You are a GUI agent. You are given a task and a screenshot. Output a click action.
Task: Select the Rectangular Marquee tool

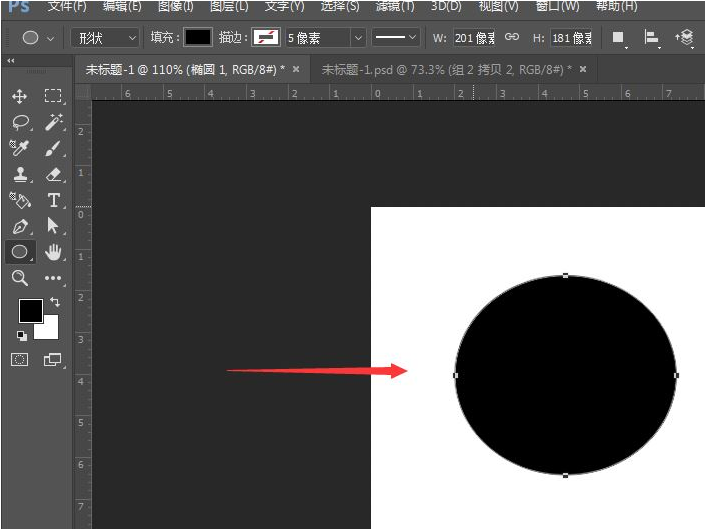(53, 96)
